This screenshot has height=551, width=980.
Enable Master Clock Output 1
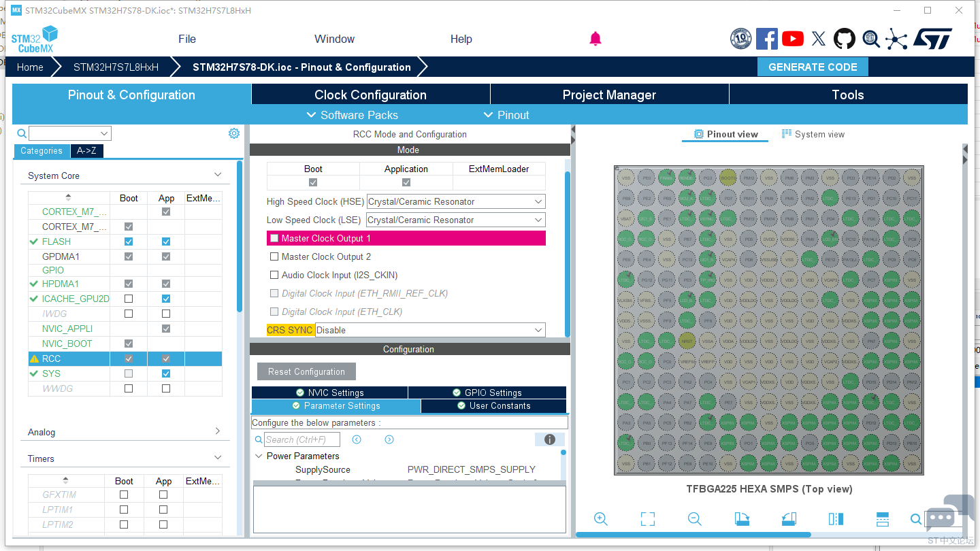pos(274,238)
